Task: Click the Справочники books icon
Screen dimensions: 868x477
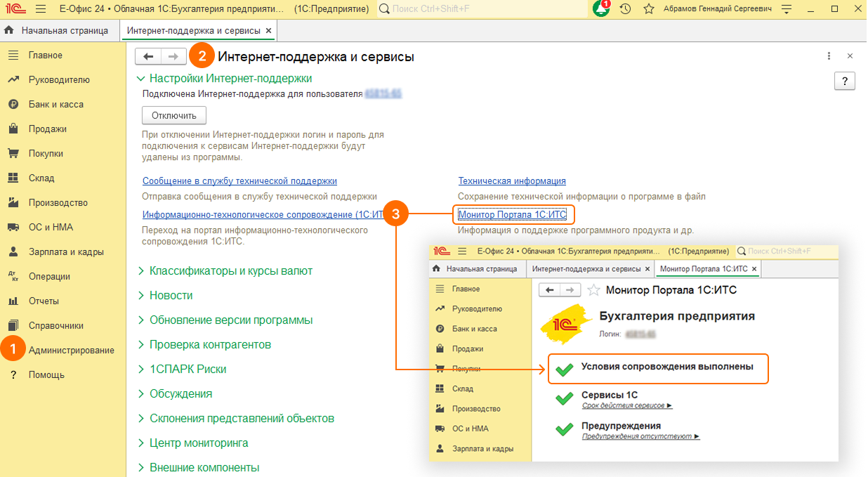Action: tap(13, 326)
